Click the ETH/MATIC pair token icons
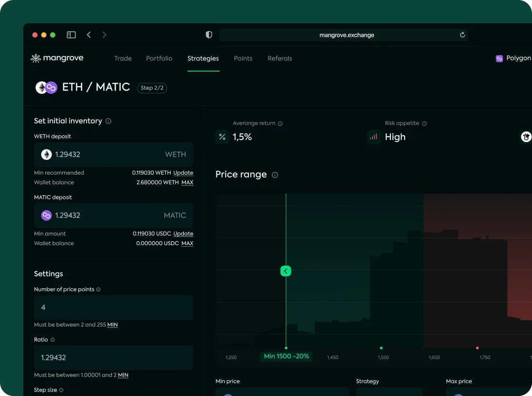The width and height of the screenshot is (532, 396). point(46,88)
